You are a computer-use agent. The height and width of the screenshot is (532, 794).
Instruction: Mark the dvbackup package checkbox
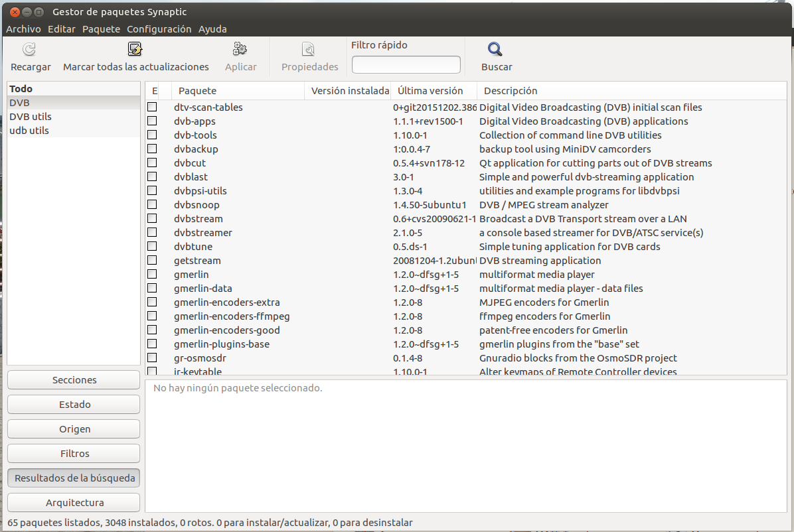152,149
